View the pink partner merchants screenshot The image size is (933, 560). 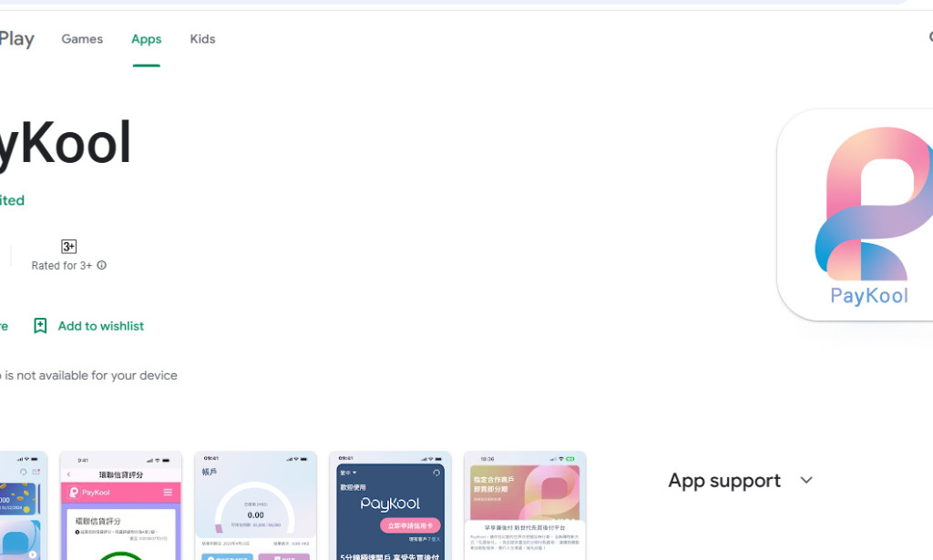[525, 505]
